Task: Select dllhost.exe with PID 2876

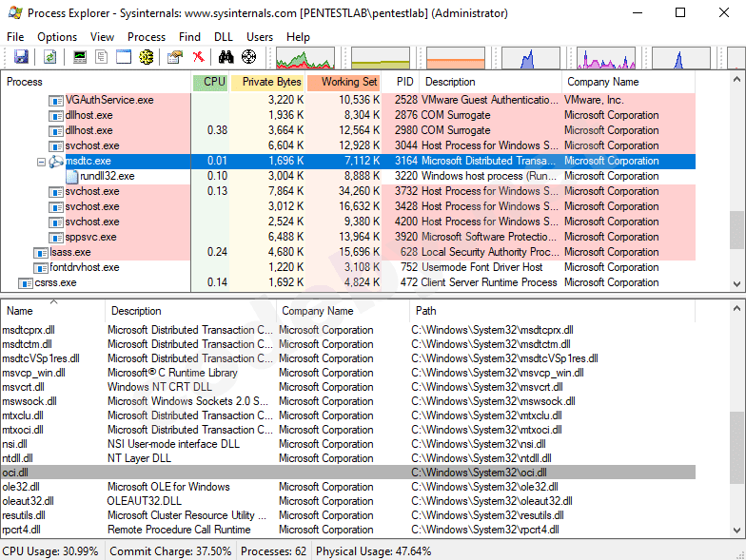Action: [x=348, y=116]
